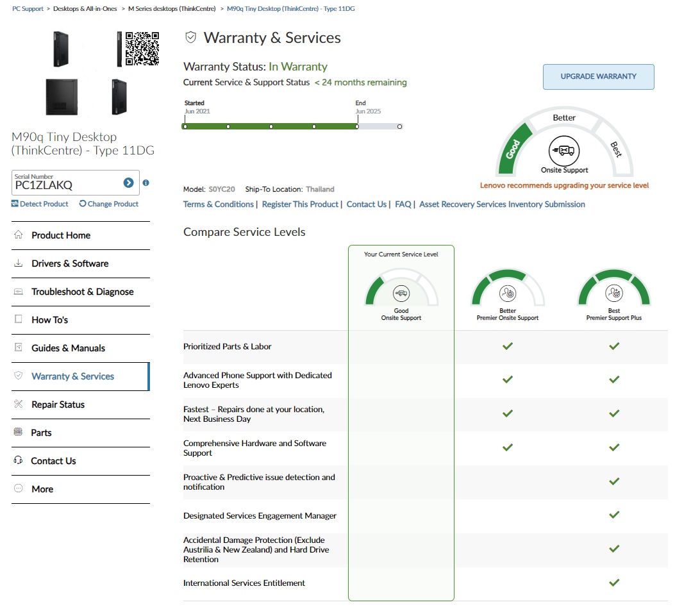Click the Drivers & Software download icon
700x616 pixels.
[x=18, y=263]
